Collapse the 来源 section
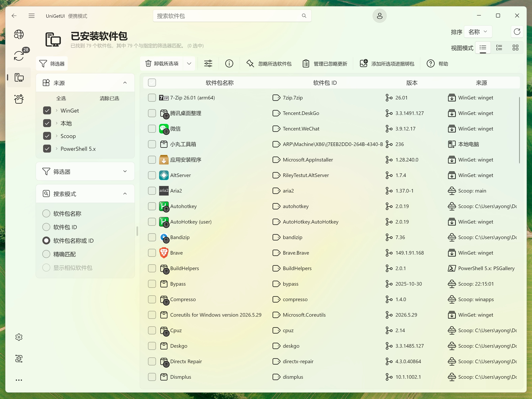Screen dimensions: 532x399 pyautogui.click(x=125, y=83)
